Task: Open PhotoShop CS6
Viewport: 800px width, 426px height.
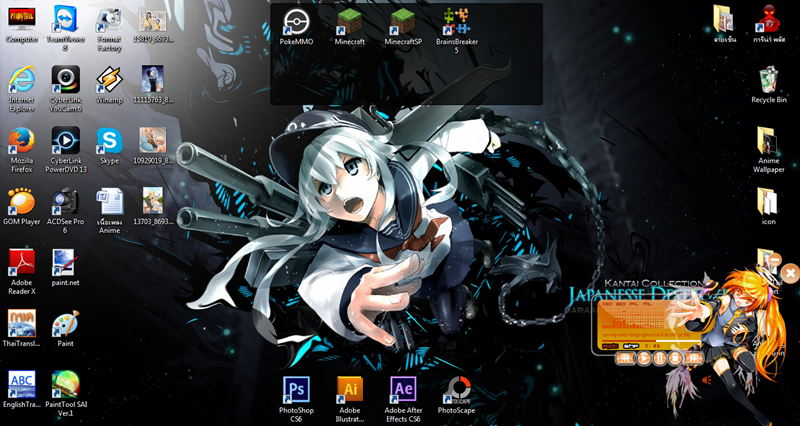Action: click(296, 399)
